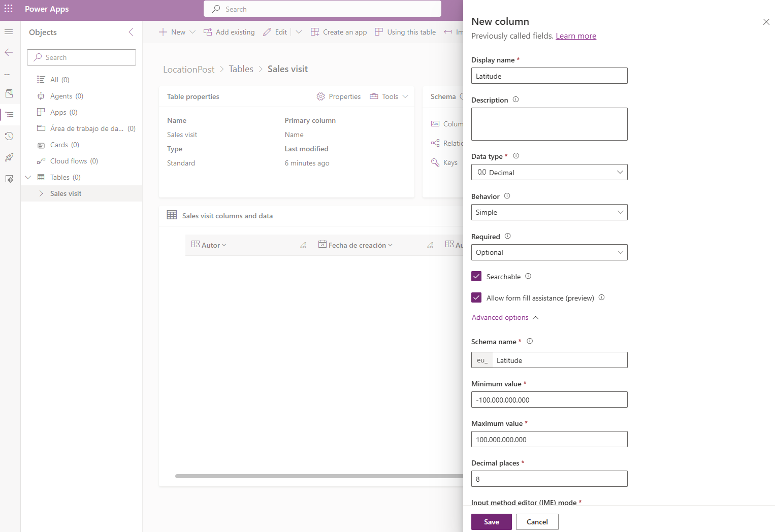Open the history icon in the sidebar
The width and height of the screenshot is (775, 532).
[8, 136]
